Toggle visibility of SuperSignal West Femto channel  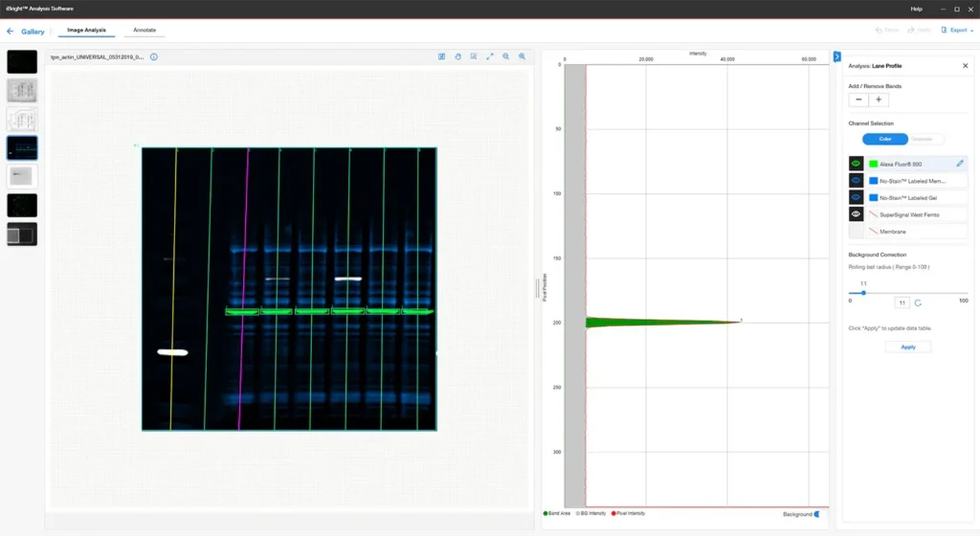tap(857, 214)
